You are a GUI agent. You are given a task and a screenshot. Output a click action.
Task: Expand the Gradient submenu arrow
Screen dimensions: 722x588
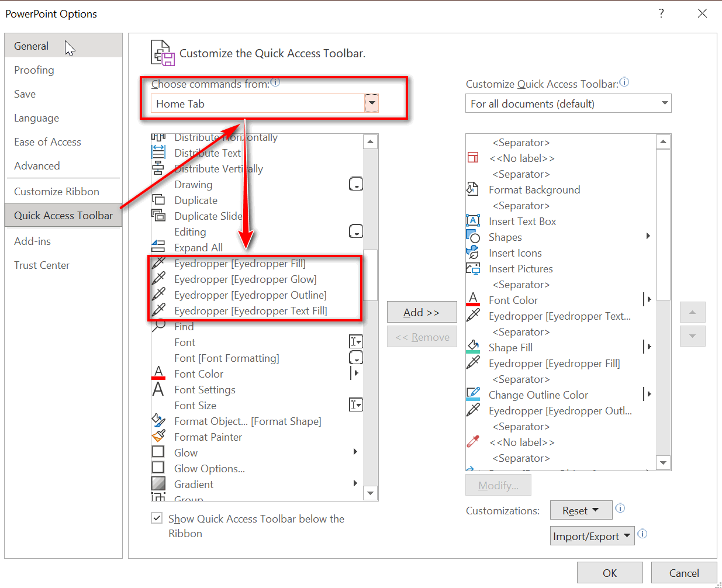pyautogui.click(x=355, y=483)
